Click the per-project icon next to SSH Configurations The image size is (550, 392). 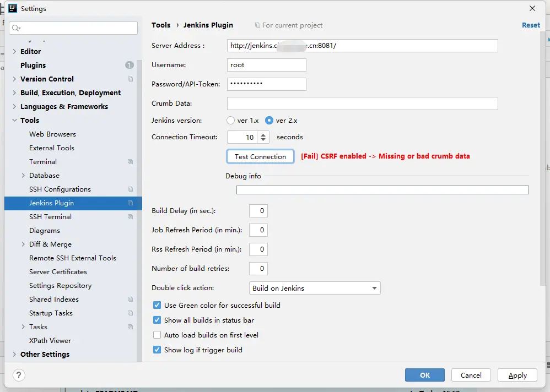click(130, 189)
